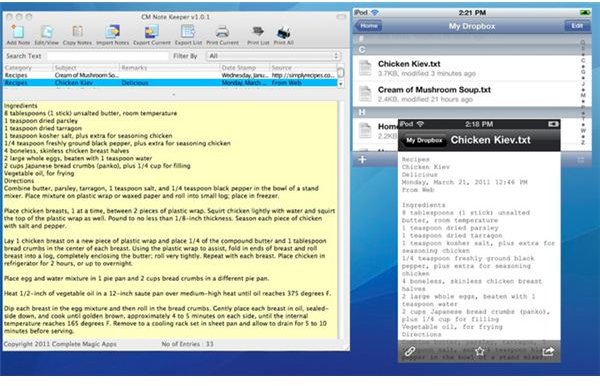Tap the share arrow icon
Screen dimensions: 600x386
[548, 351]
